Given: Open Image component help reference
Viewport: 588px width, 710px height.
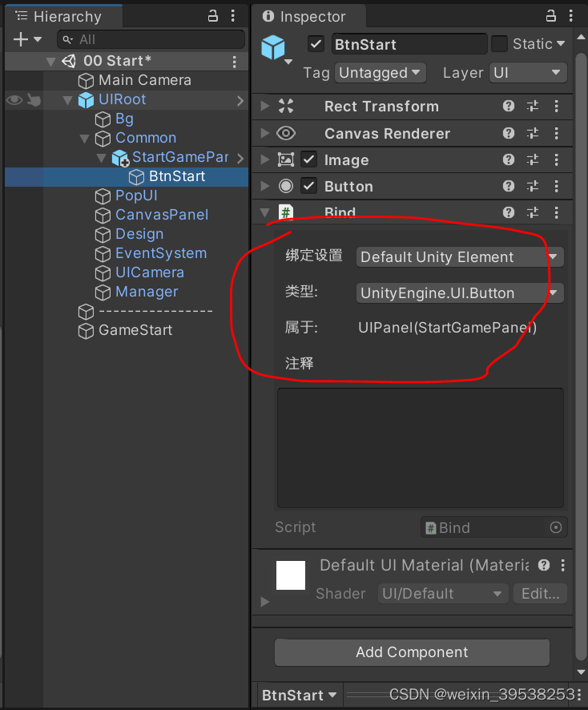Looking at the screenshot, I should [509, 159].
